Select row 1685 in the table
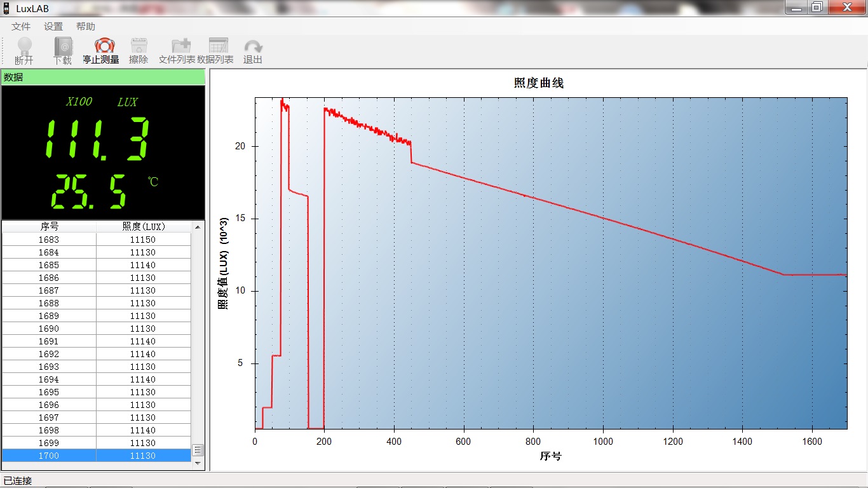Viewport: 868px width, 488px height. click(97, 265)
